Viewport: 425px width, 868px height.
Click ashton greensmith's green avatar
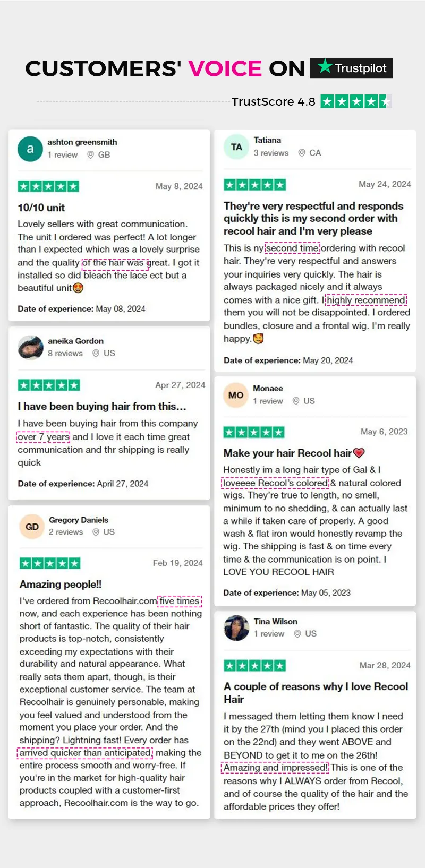30,149
